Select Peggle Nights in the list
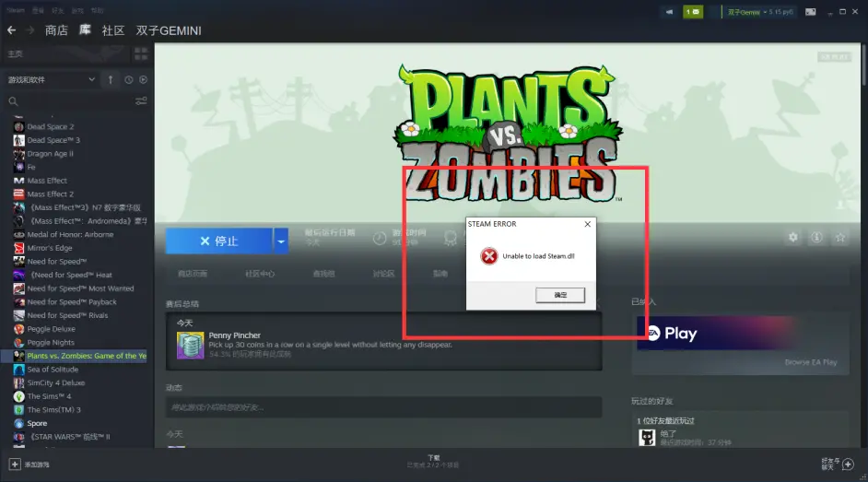This screenshot has width=868, height=482. point(51,343)
